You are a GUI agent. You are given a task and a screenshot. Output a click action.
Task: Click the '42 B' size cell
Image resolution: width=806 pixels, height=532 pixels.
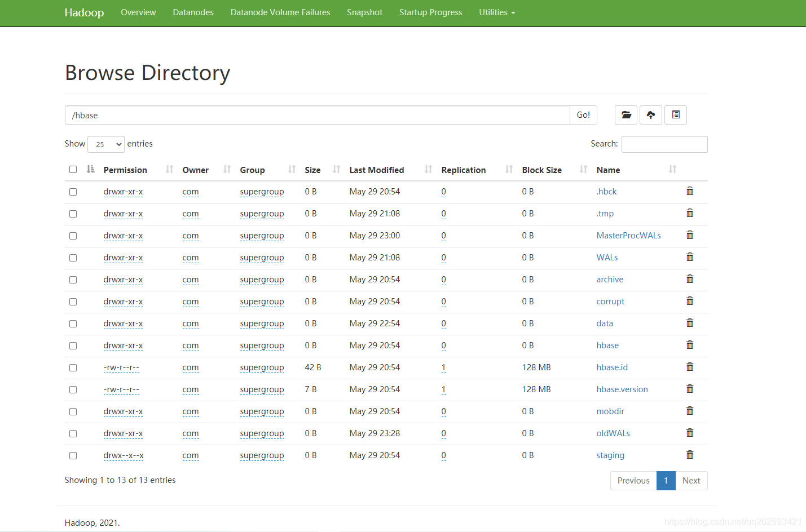point(313,367)
